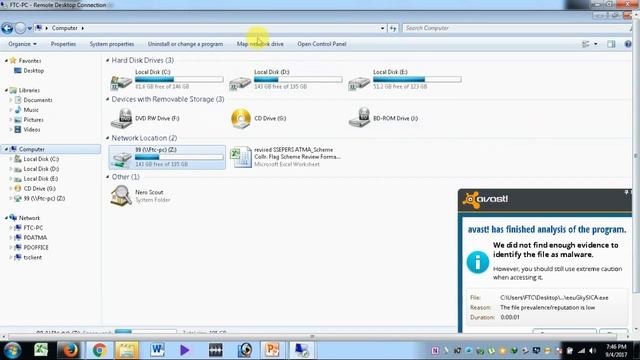This screenshot has width=640, height=360.
Task: Select tsclient under Network
Action: click(x=33, y=257)
